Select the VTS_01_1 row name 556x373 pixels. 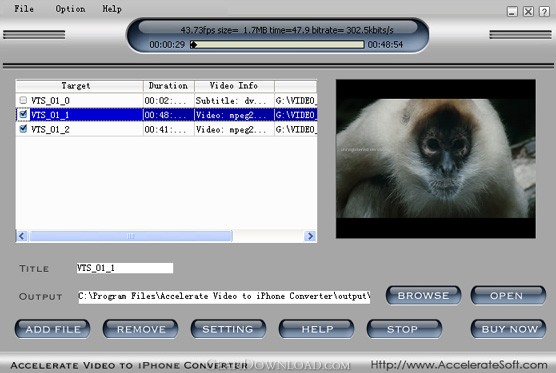(x=50, y=115)
